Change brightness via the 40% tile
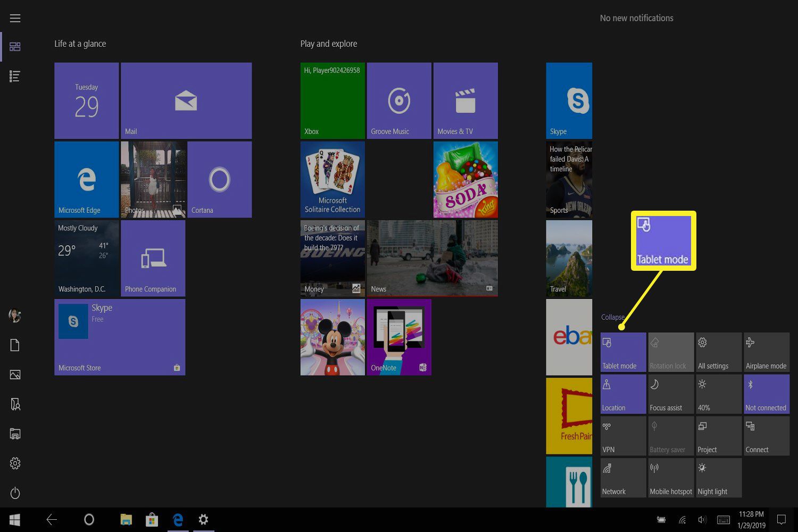 (719, 394)
